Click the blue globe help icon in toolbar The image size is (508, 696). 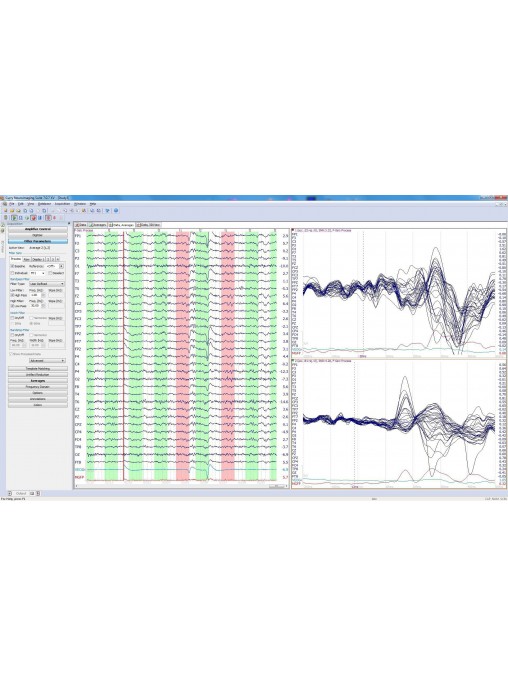pyautogui.click(x=116, y=210)
